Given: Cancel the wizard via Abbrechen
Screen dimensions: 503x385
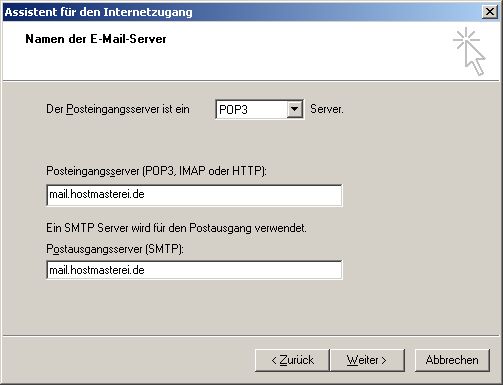Looking at the screenshot, I should tap(452, 360).
